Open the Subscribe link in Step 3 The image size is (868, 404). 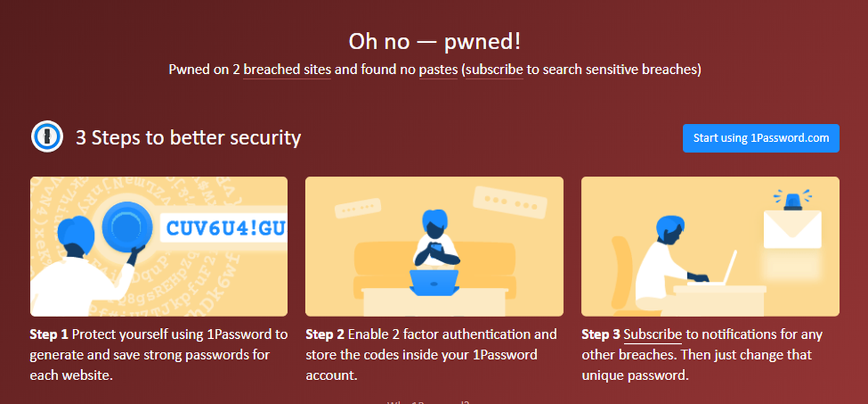pyautogui.click(x=652, y=334)
